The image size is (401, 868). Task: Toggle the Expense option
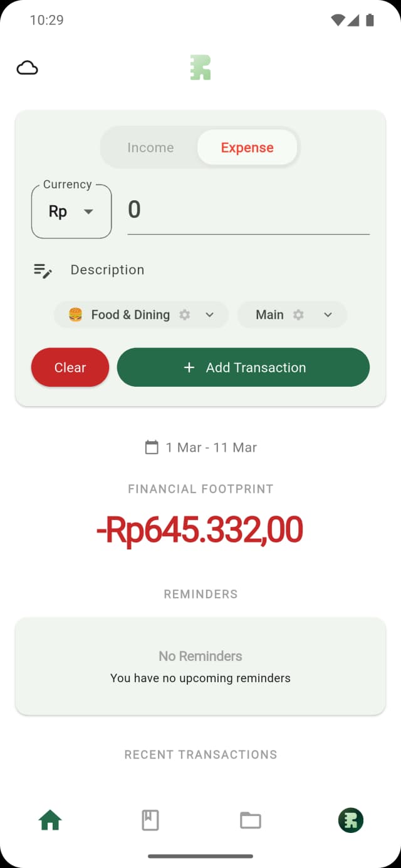[x=247, y=147]
